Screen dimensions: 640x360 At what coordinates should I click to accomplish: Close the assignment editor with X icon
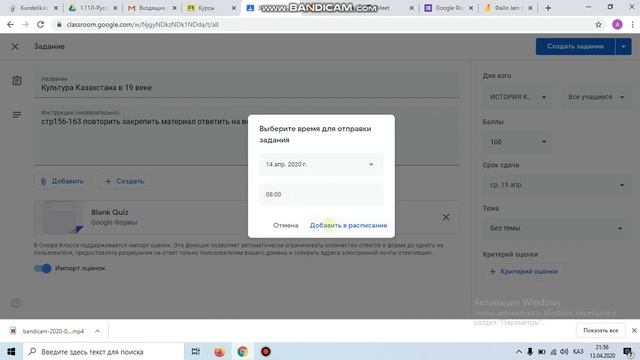click(x=15, y=47)
